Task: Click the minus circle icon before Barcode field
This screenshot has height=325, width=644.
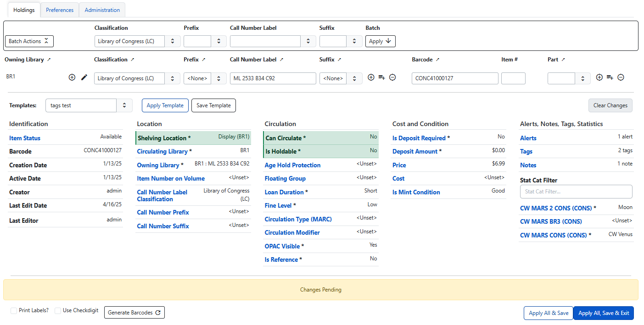Action: [392, 77]
